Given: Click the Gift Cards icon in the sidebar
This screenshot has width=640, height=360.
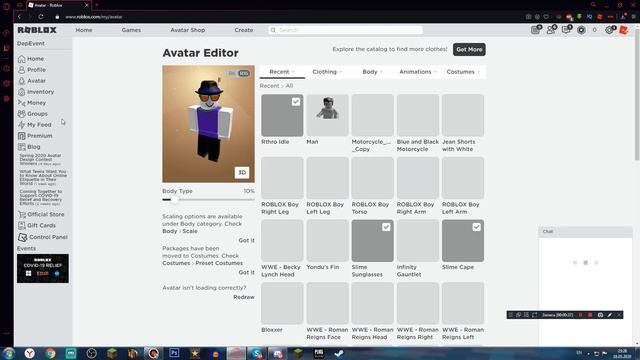Looking at the screenshot, I should click(22, 225).
